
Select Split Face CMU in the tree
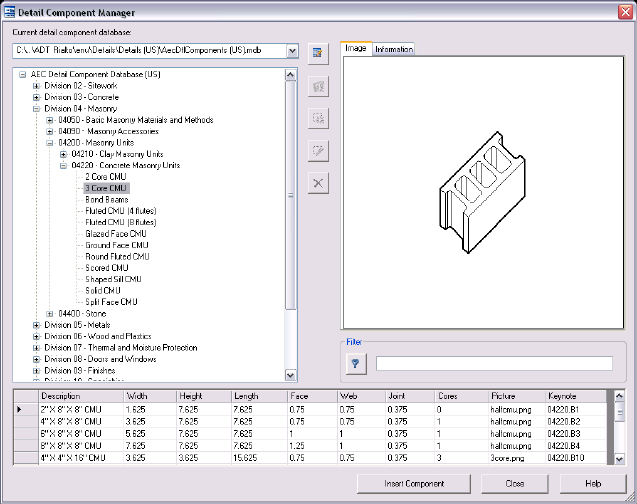[x=110, y=301]
